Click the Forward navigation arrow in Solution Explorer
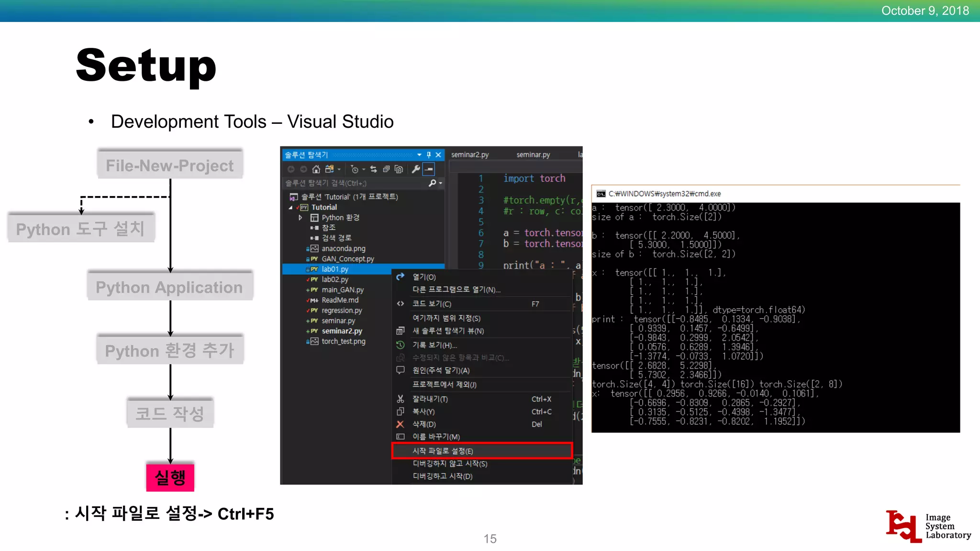 pos(303,169)
